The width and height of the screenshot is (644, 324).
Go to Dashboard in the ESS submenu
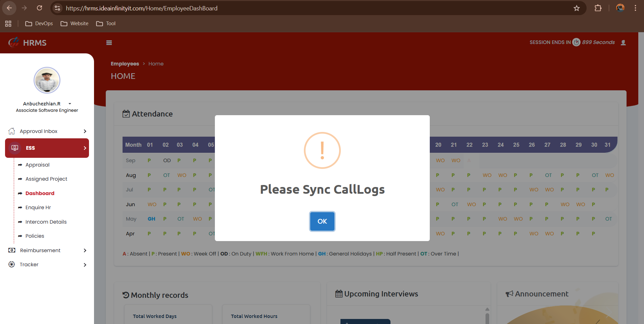coord(40,193)
